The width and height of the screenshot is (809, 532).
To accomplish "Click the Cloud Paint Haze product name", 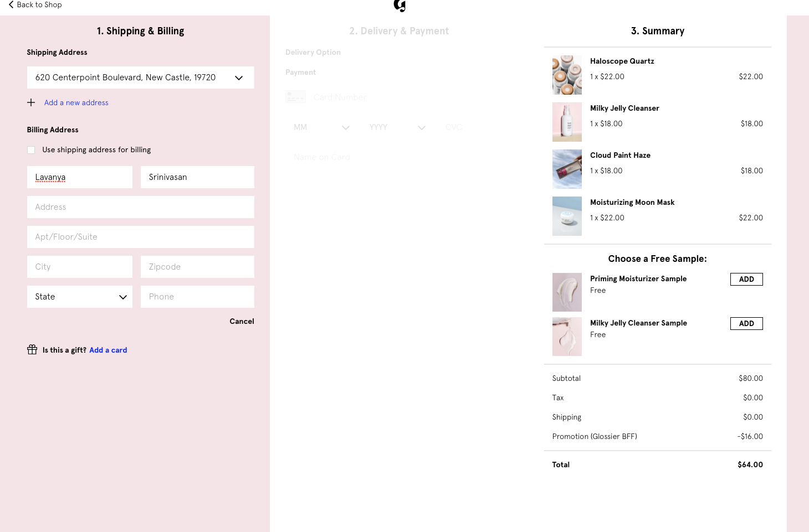I will (620, 155).
